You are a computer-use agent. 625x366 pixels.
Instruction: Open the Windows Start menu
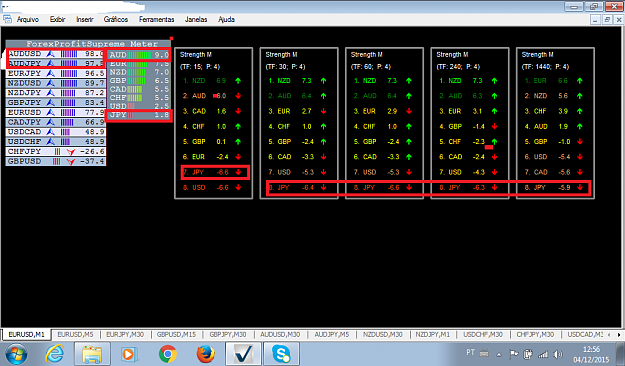(16, 354)
